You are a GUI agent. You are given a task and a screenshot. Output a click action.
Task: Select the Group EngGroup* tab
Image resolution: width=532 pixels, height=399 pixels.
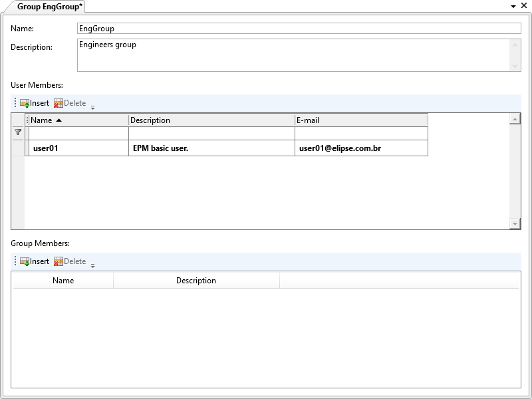pos(49,7)
